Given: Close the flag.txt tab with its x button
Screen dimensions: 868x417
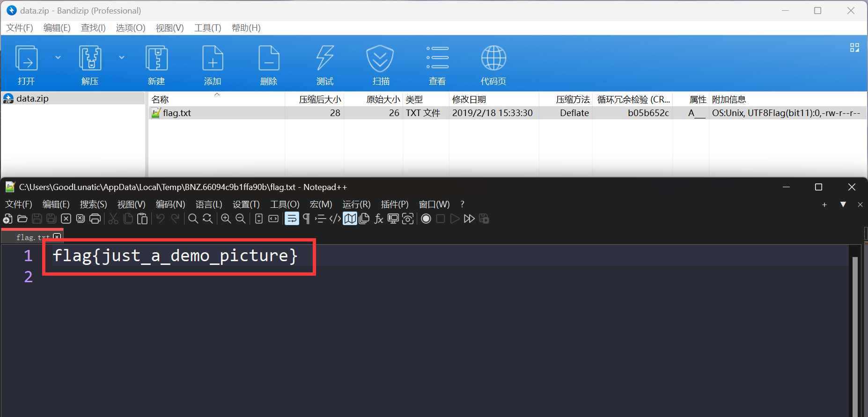Looking at the screenshot, I should (x=57, y=237).
